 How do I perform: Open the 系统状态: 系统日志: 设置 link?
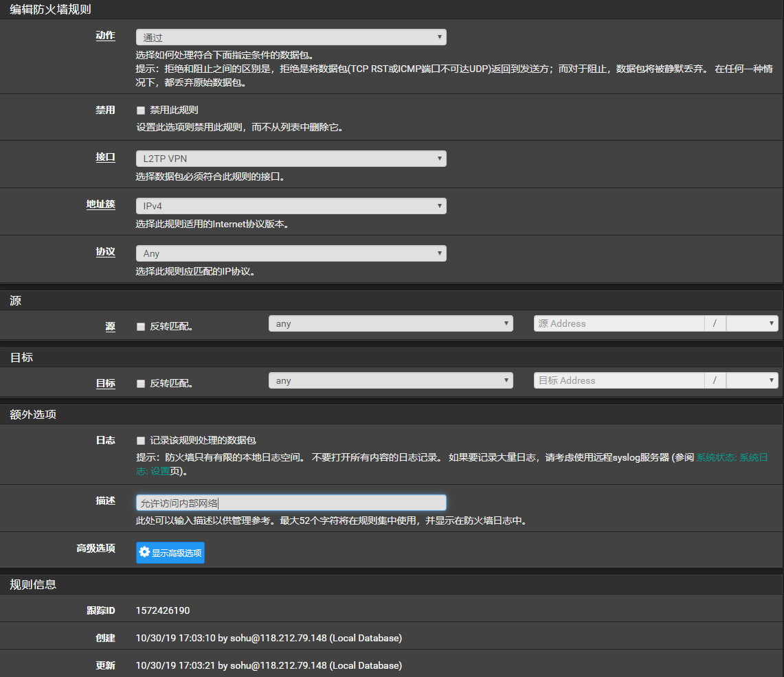click(x=731, y=458)
